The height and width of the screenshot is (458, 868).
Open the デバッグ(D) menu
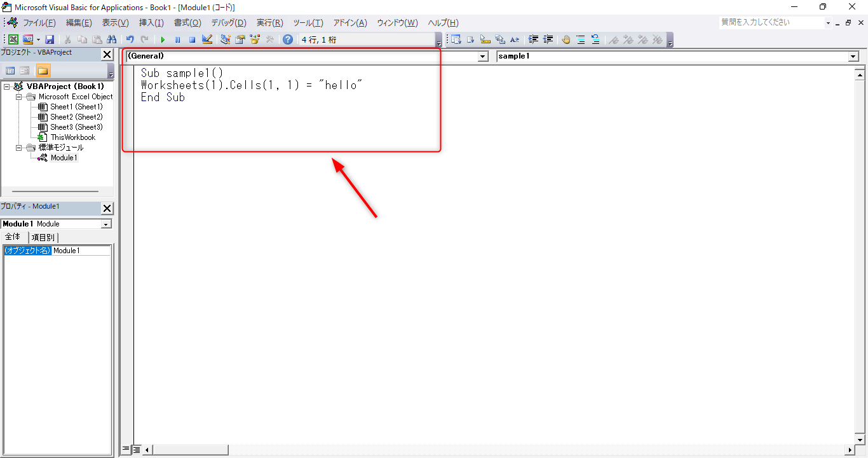coord(228,23)
